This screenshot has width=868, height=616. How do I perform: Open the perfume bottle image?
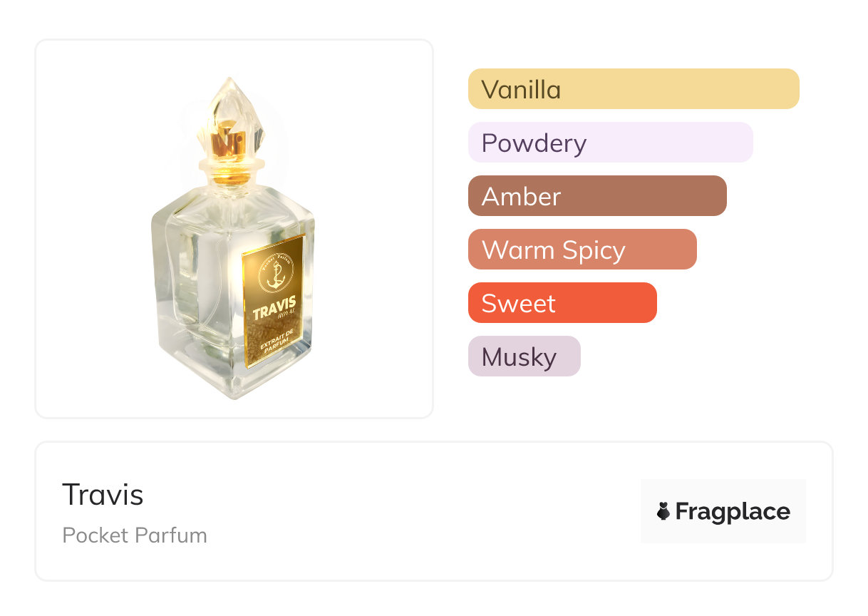(x=234, y=228)
